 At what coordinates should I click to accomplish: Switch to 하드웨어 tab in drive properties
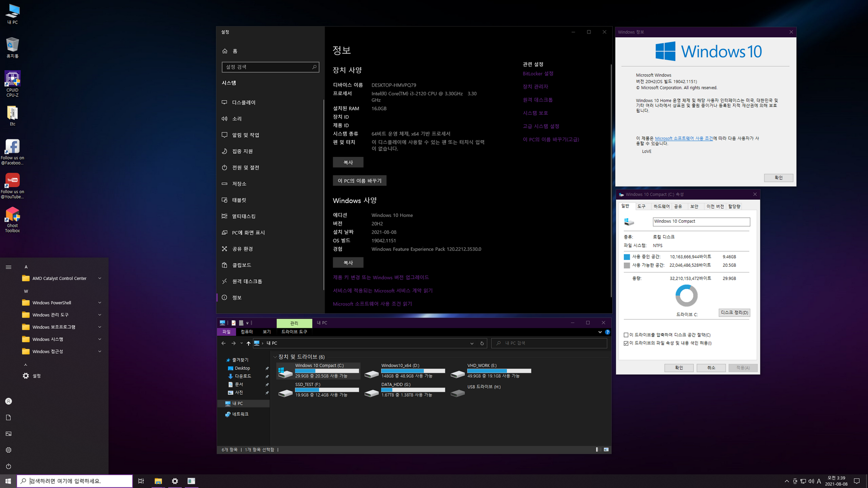pos(661,206)
